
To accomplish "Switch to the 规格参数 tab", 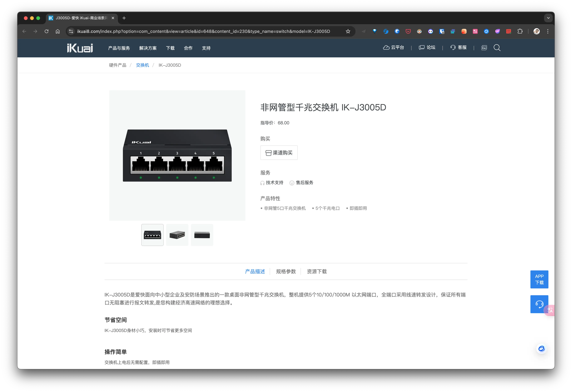I will [286, 271].
